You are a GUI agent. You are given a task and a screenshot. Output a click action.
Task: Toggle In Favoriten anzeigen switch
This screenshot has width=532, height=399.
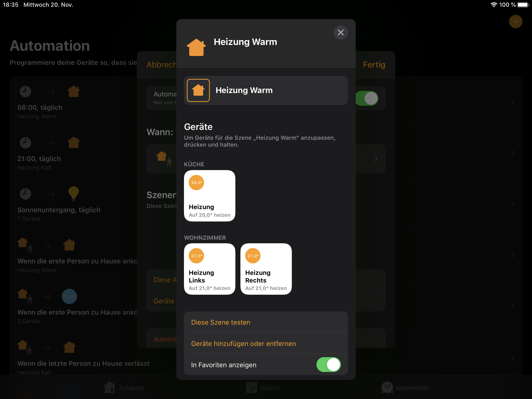pyautogui.click(x=328, y=365)
